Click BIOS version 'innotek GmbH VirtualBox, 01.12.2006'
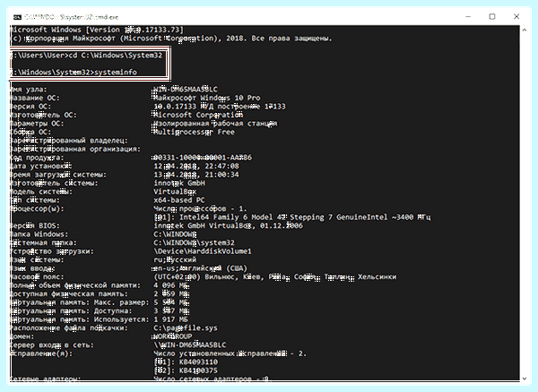This screenshot has height=392, width=538. 228,225
